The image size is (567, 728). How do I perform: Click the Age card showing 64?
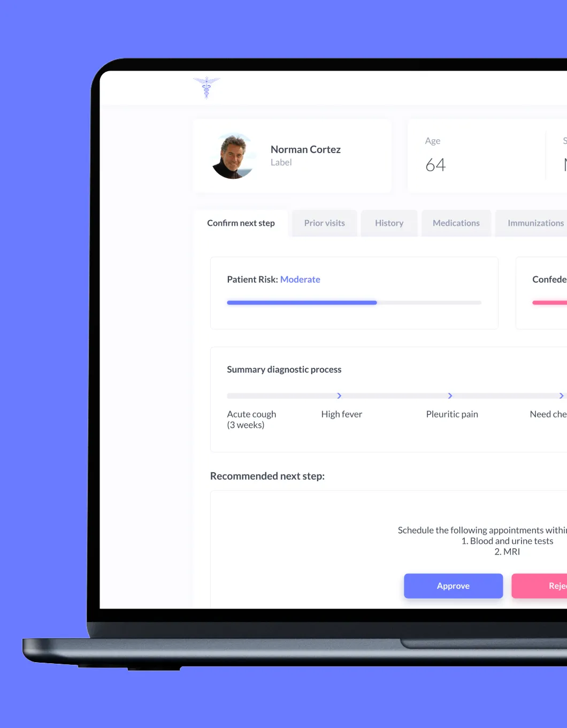476,155
